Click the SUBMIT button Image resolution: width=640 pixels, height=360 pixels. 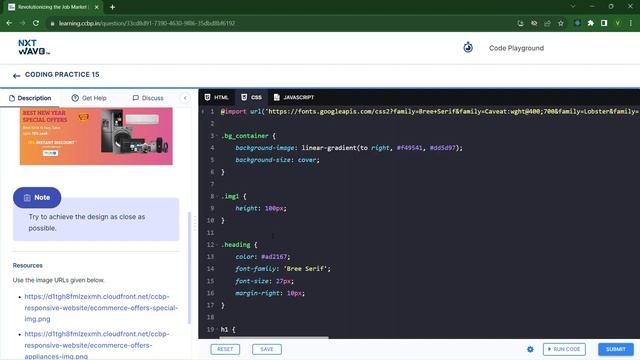point(616,349)
